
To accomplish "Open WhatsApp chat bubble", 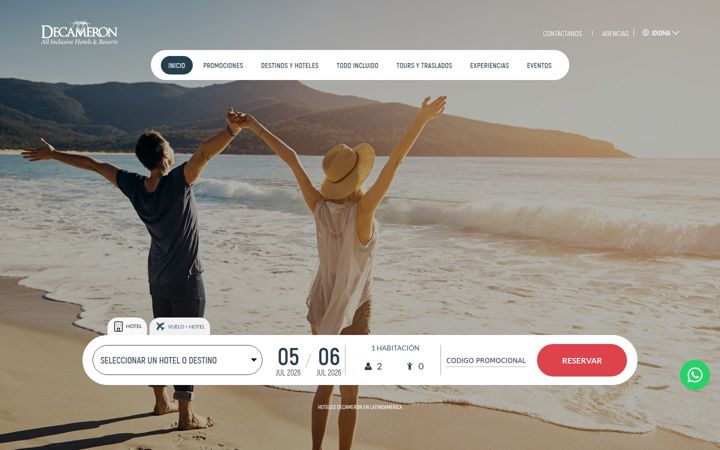I will point(695,375).
